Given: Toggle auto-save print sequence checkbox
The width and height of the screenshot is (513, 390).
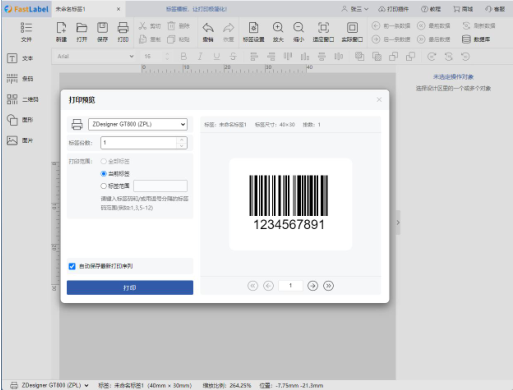Looking at the screenshot, I should (72, 266).
